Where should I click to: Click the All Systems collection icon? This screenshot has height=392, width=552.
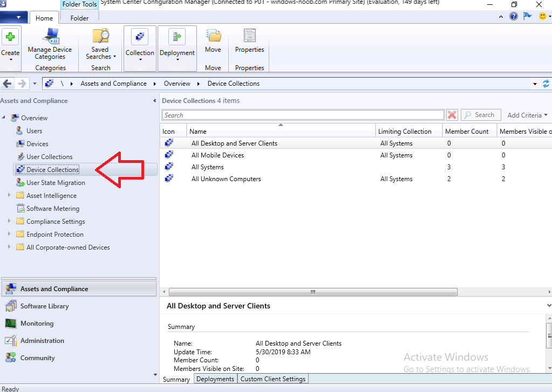(x=169, y=167)
